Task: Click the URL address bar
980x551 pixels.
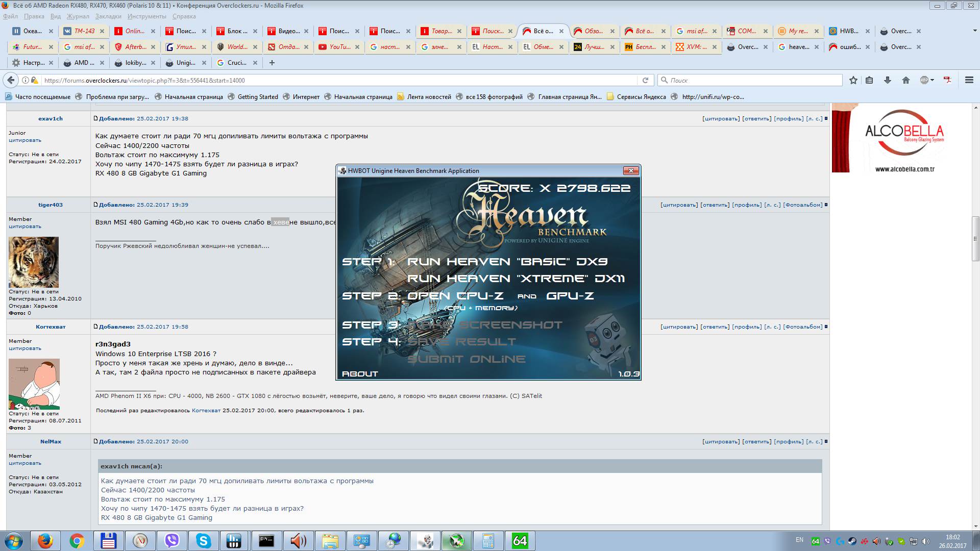Action: 337,80
